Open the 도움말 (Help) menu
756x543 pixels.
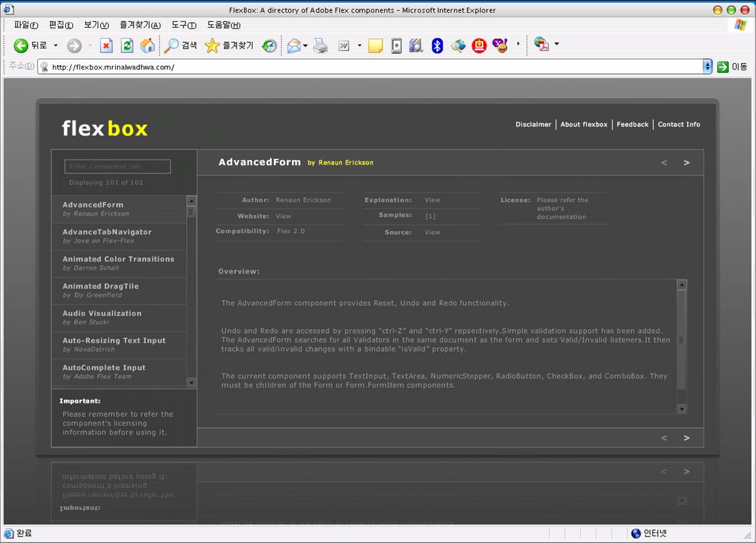click(x=224, y=25)
